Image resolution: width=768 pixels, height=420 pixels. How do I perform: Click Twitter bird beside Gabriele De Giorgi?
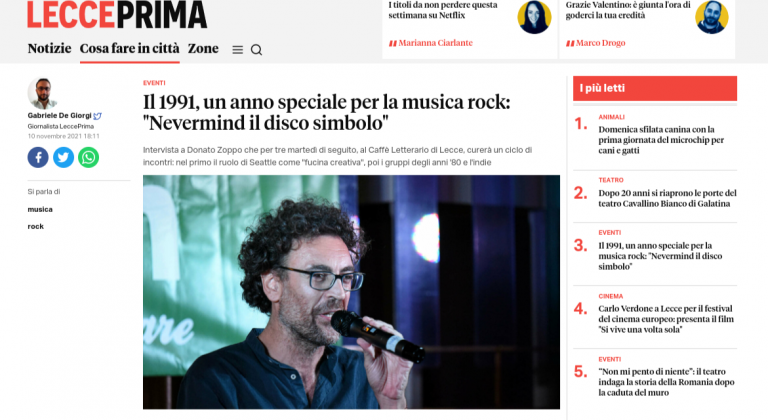point(97,116)
